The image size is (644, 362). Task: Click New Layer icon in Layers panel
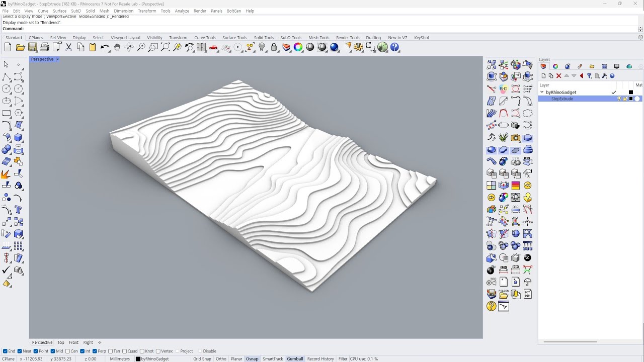[x=543, y=76]
